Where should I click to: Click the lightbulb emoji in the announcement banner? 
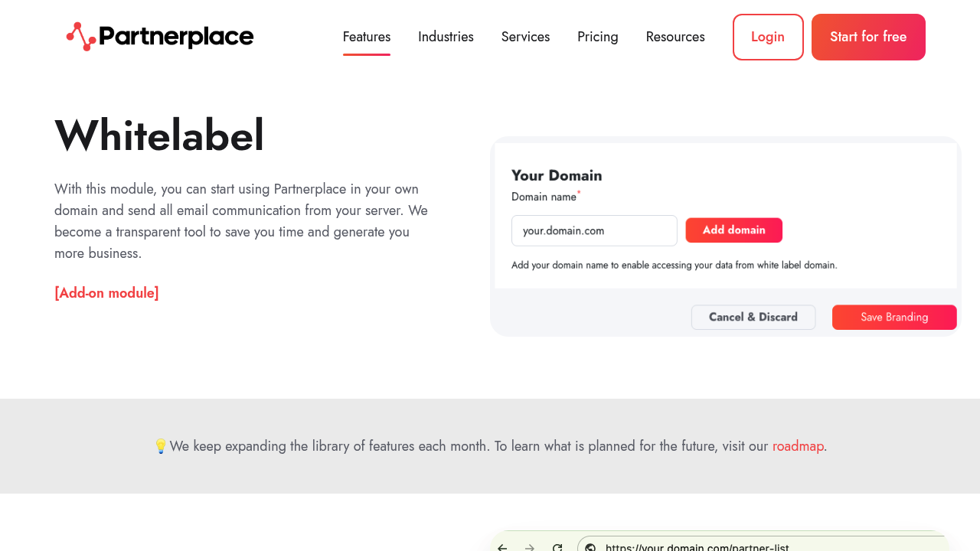pos(161,445)
